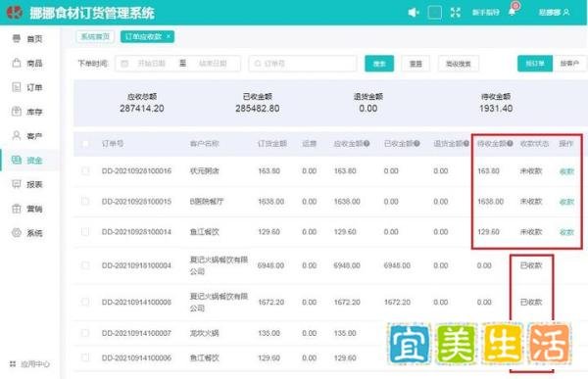Viewport: 588px width, 379px height.
Task: Click the 开始日期 date field
Action: point(152,64)
